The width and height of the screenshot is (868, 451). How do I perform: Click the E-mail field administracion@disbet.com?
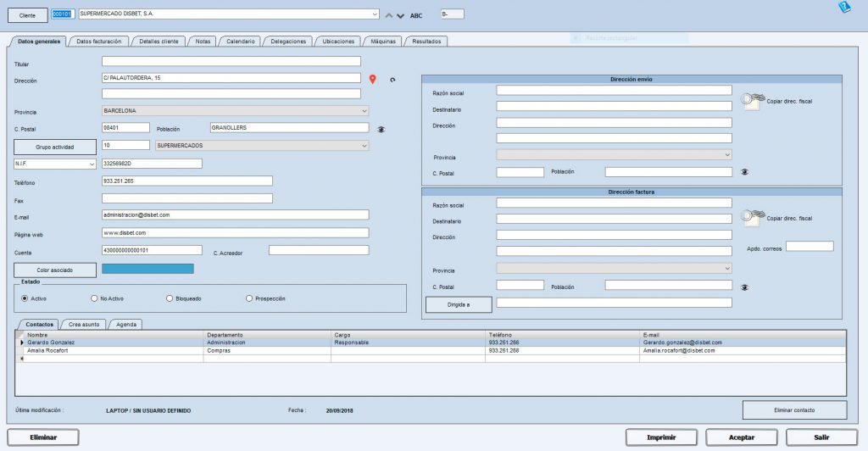click(236, 214)
